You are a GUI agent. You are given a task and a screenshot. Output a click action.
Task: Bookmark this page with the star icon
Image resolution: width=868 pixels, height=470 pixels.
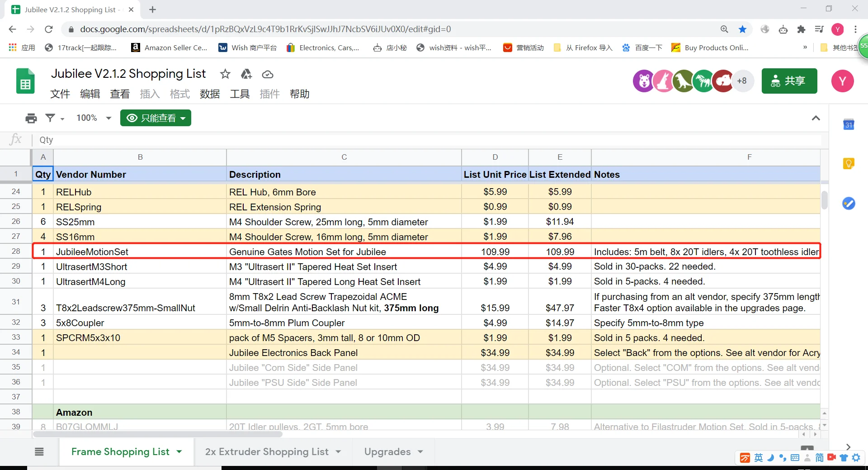click(742, 29)
